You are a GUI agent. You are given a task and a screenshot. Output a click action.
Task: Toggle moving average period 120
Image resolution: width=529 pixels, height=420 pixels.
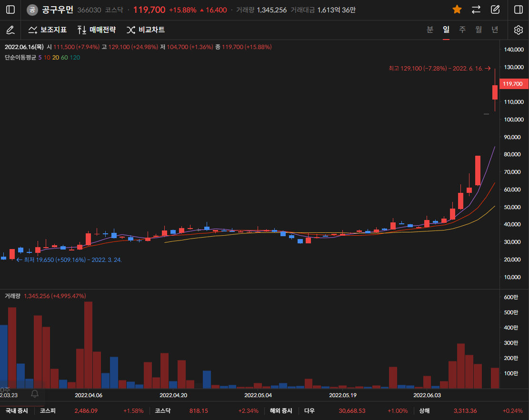pyautogui.click(x=75, y=57)
